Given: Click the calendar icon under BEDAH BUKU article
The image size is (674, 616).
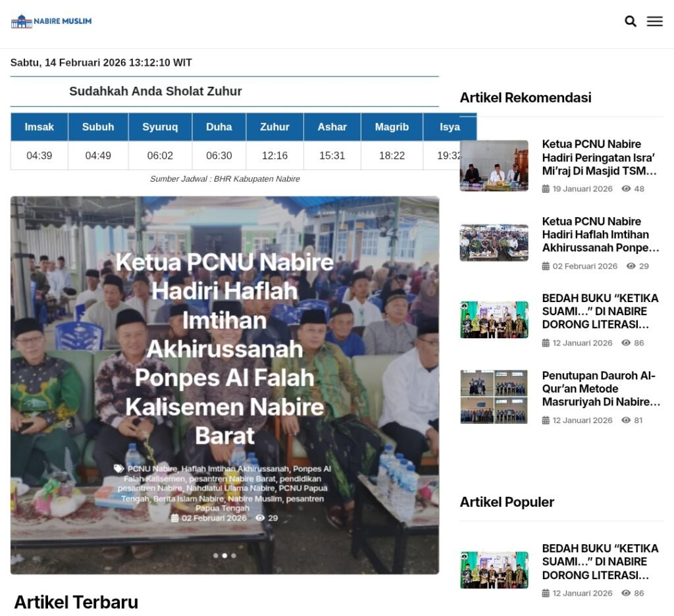Looking at the screenshot, I should [x=545, y=343].
